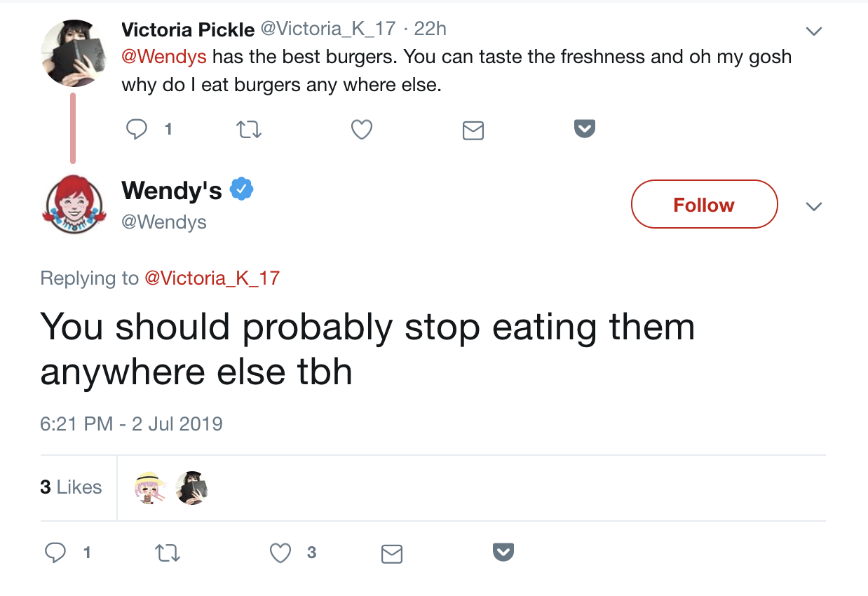
Task: Save Wendy's tweet to Pocket
Action: (503, 553)
